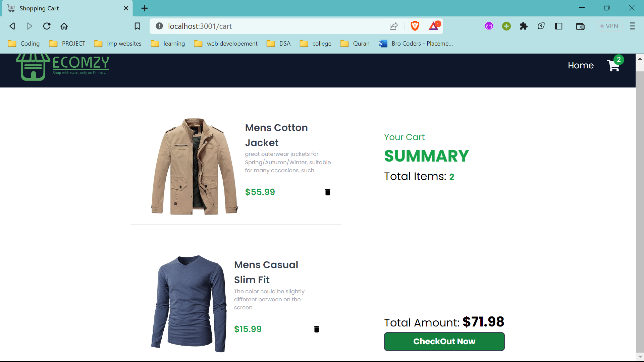Screen dimensions: 644x362
Task: Open Brave Shields settings
Action: coord(415,26)
